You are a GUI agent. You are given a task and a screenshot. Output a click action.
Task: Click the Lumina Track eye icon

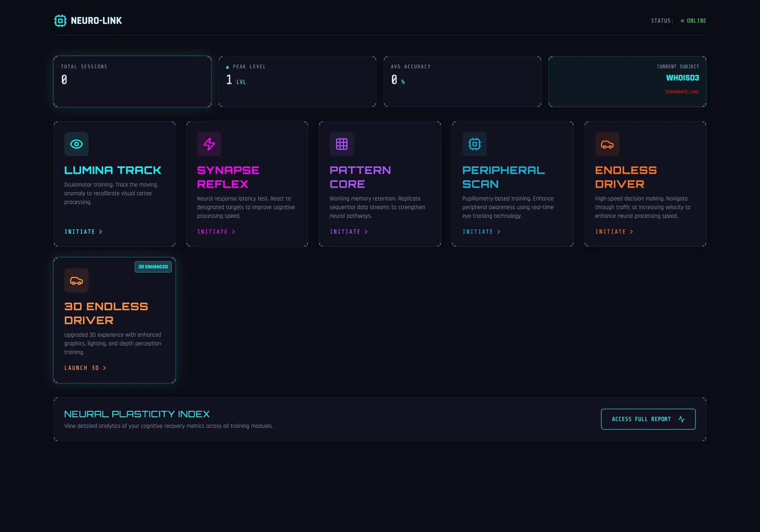[x=76, y=144]
